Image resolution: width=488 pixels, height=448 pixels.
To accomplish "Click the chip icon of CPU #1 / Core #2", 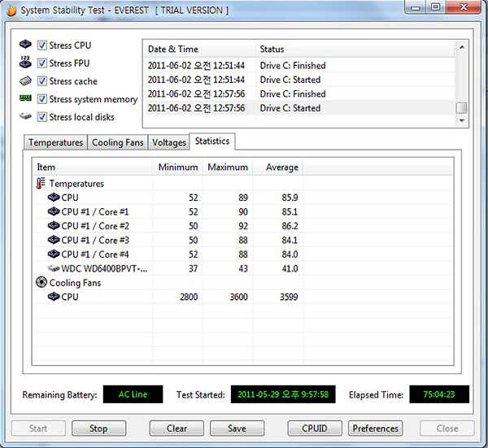I will tap(54, 225).
